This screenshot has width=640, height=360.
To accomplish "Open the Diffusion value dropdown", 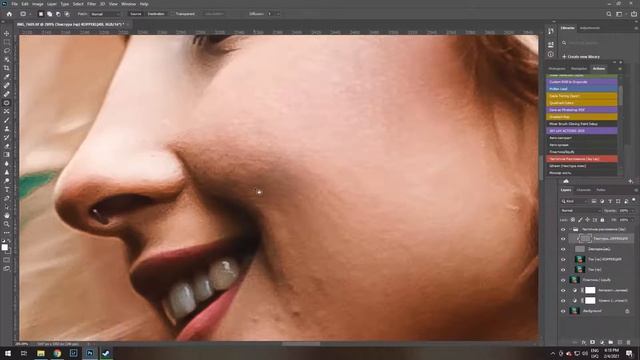I will (278, 14).
